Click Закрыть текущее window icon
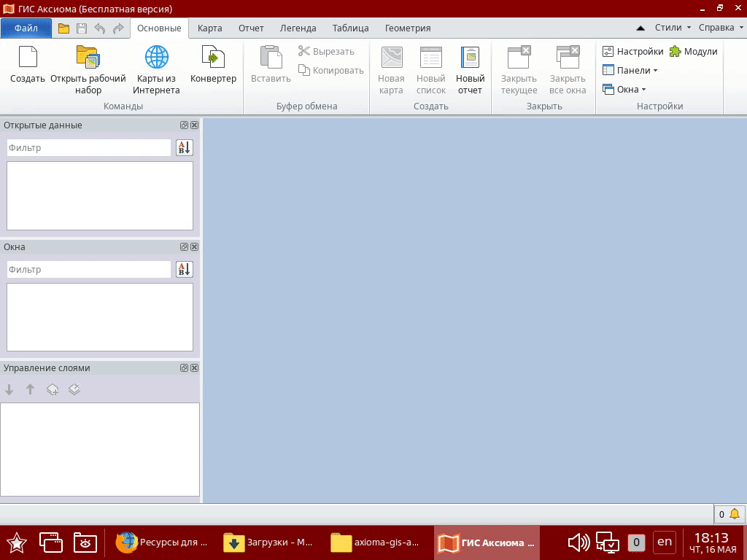Viewport: 747px width, 560px height. coord(519,57)
